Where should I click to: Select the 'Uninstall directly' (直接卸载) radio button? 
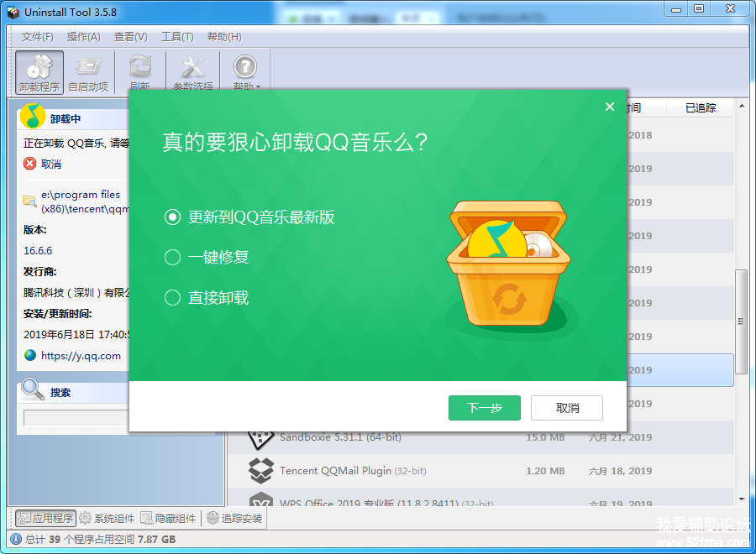(172, 298)
